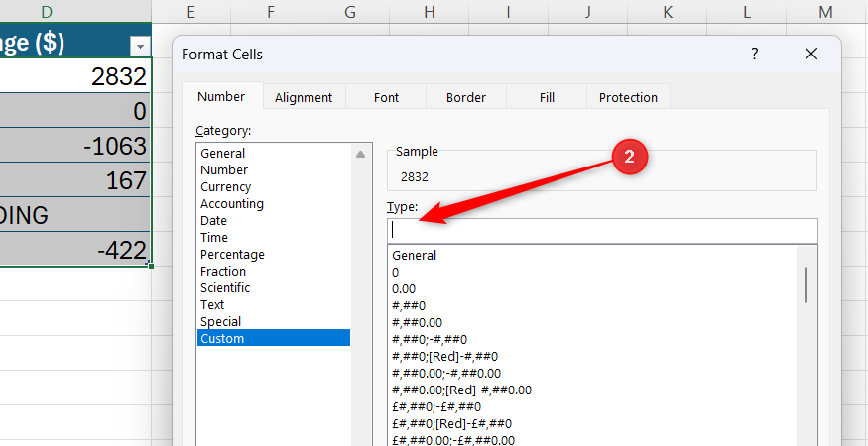Screen dimensions: 868x446
Task: Select Date category
Action: pos(274,221)
